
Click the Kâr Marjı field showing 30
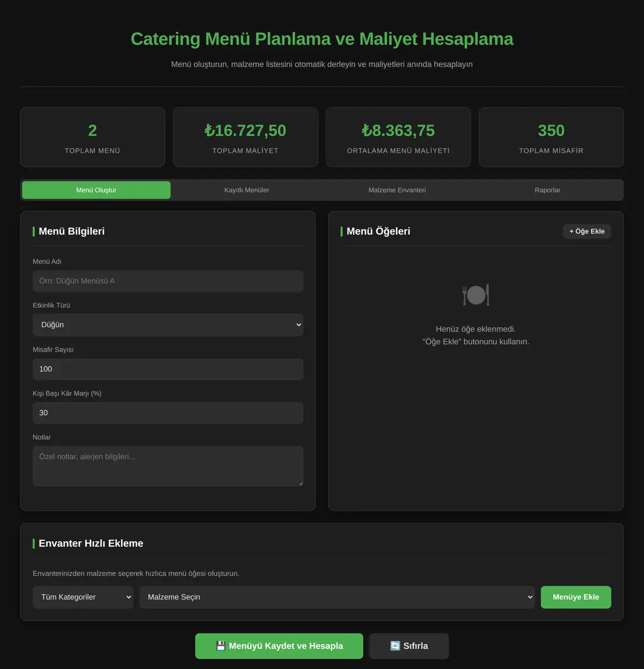(168, 413)
